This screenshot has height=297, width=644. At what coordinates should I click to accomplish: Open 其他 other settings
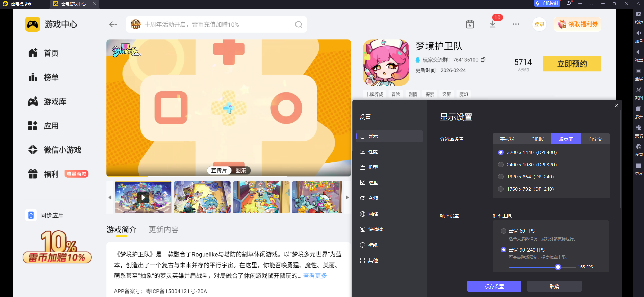tap(389, 261)
